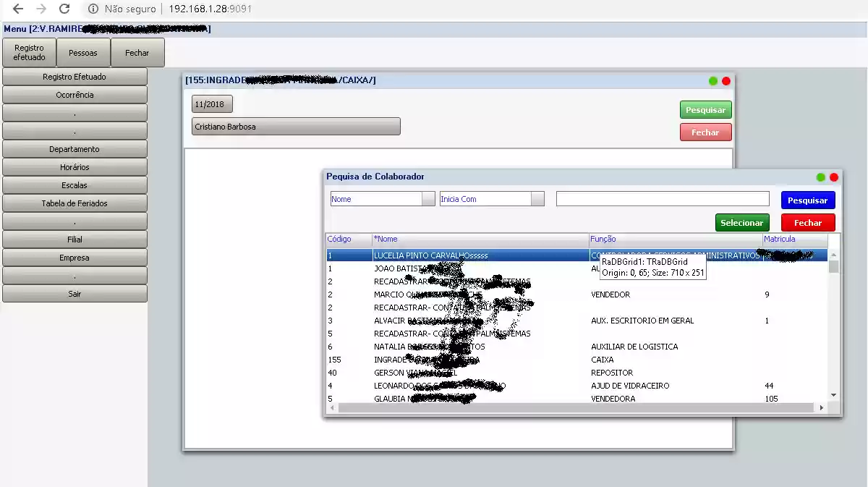Click the empty search text field

tap(662, 198)
